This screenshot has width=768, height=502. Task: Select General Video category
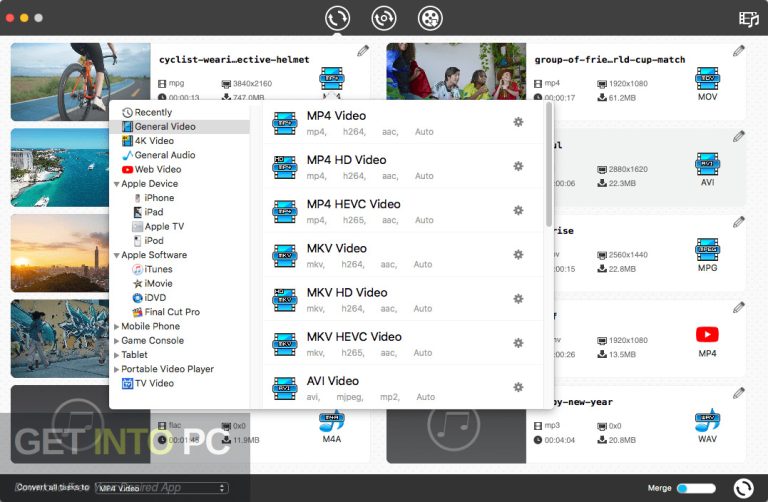(x=180, y=126)
